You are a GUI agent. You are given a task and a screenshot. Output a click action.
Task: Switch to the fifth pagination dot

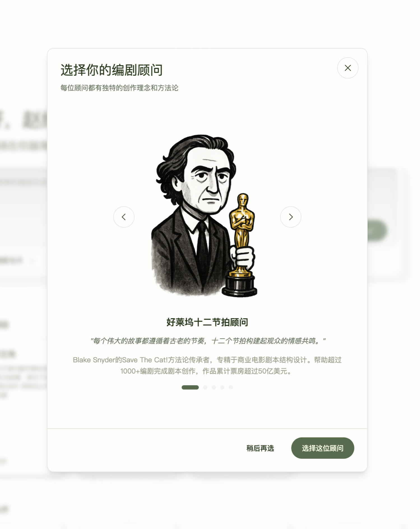231,387
